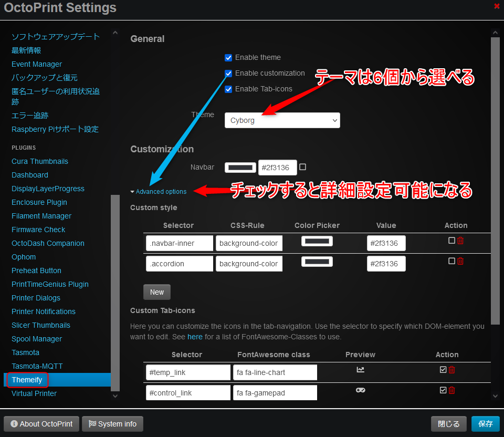Viewport: 504px width, 437px height.
Task: Toggle the #temp_link row enable checkbox
Action: [443, 370]
